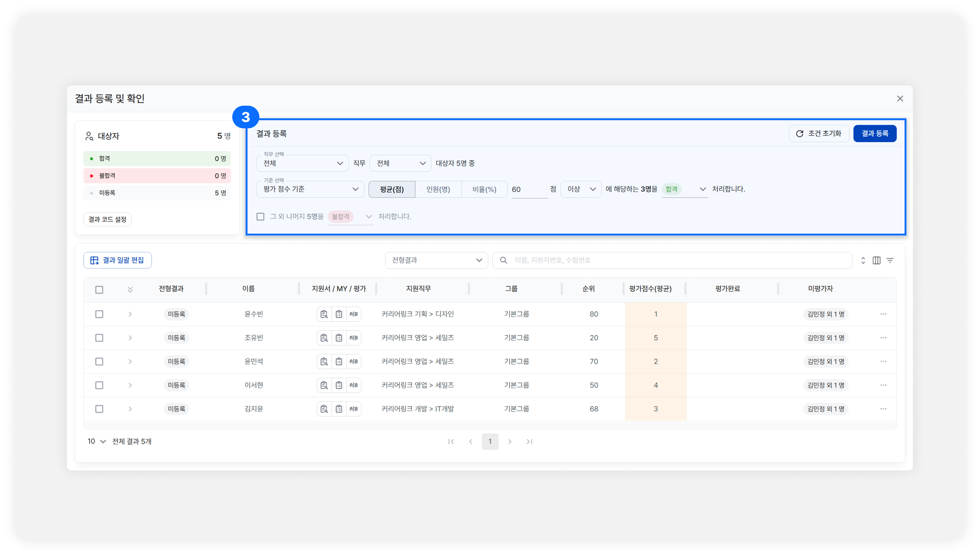980x556 pixels.
Task: Go to page 1
Action: coord(490,442)
